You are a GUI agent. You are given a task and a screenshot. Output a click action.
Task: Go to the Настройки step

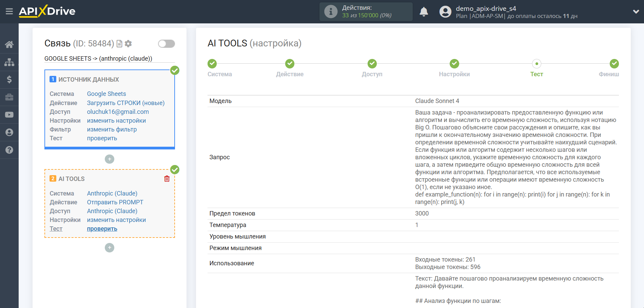click(454, 64)
